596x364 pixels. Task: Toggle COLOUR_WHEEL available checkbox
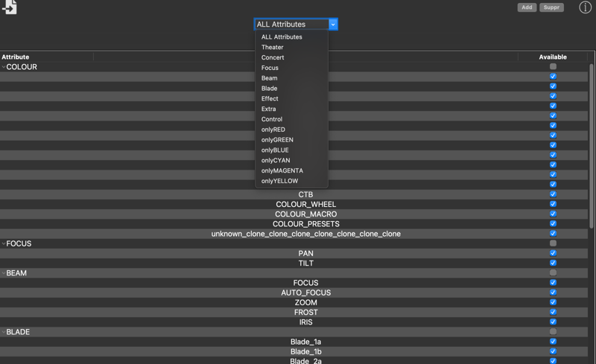pos(553,204)
